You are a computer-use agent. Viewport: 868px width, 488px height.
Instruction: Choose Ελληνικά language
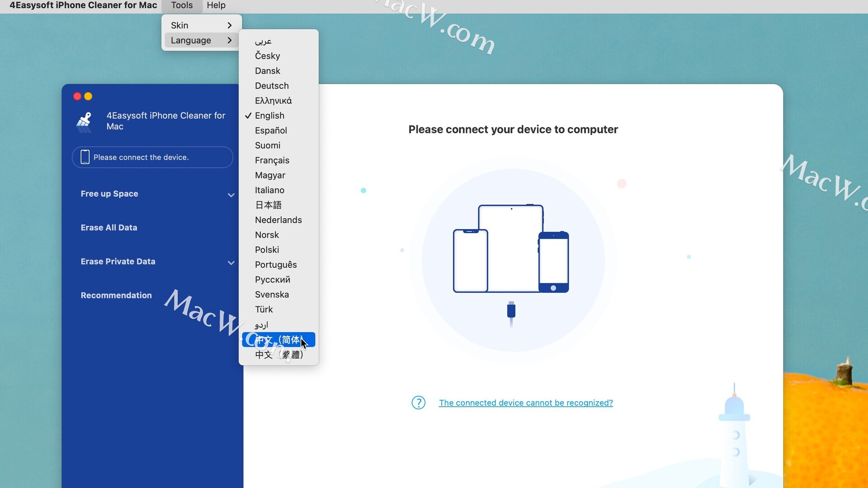point(278,100)
